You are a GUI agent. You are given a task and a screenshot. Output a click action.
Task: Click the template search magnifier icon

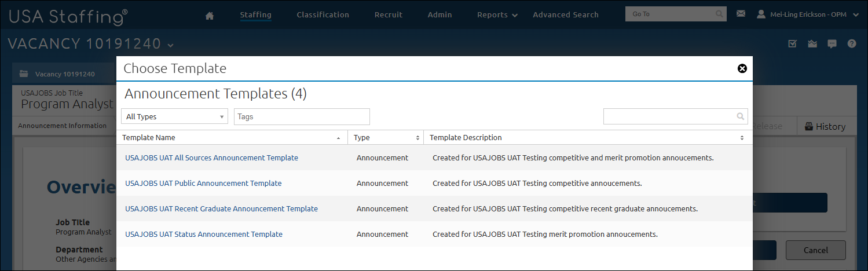740,116
